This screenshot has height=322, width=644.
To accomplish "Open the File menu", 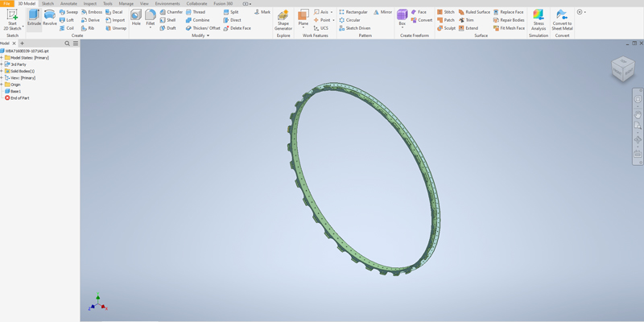I will (x=7, y=4).
